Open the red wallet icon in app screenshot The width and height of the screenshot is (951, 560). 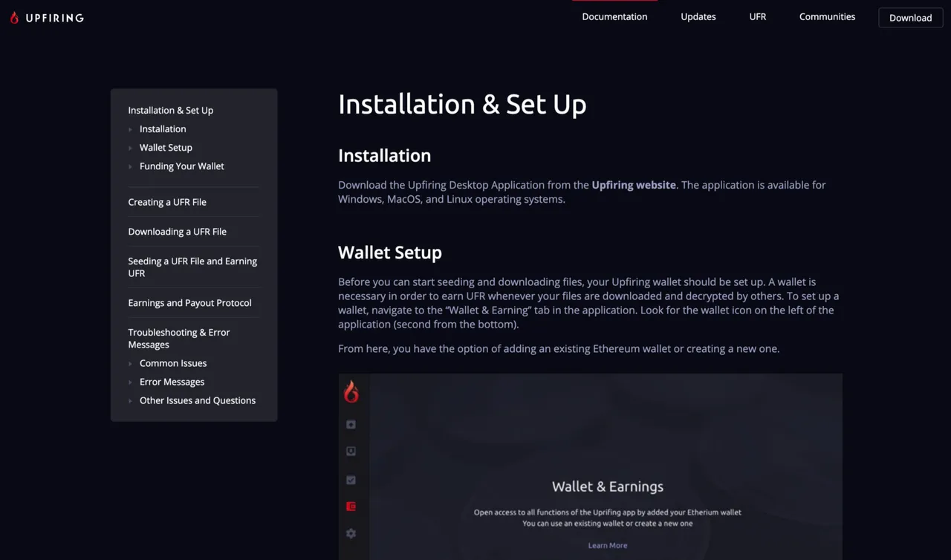click(351, 507)
